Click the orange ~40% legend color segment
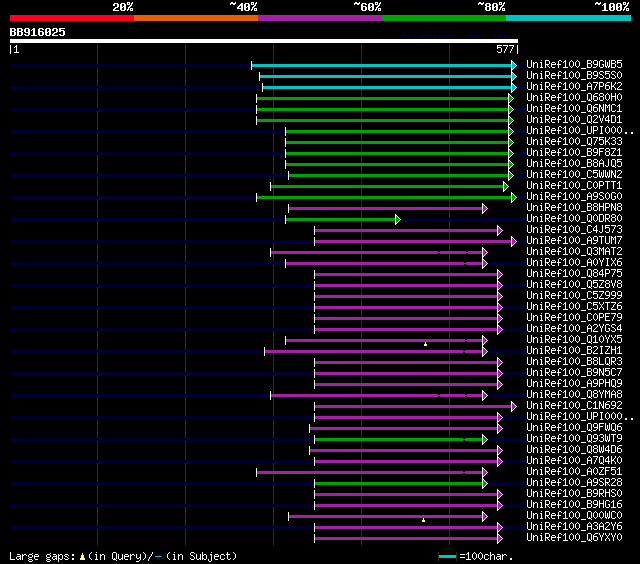The image size is (640, 564). (196, 18)
